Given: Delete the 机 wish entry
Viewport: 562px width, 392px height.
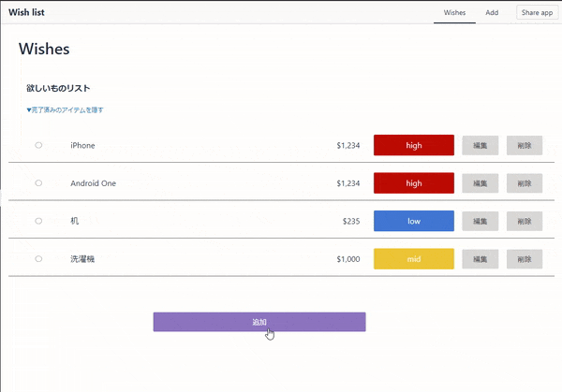Looking at the screenshot, I should [x=525, y=221].
